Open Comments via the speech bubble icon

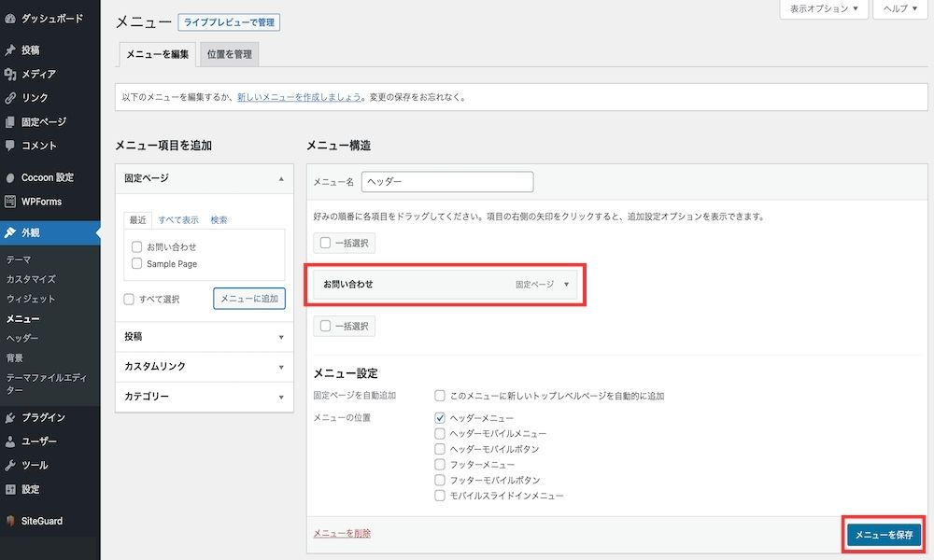click(x=10, y=146)
